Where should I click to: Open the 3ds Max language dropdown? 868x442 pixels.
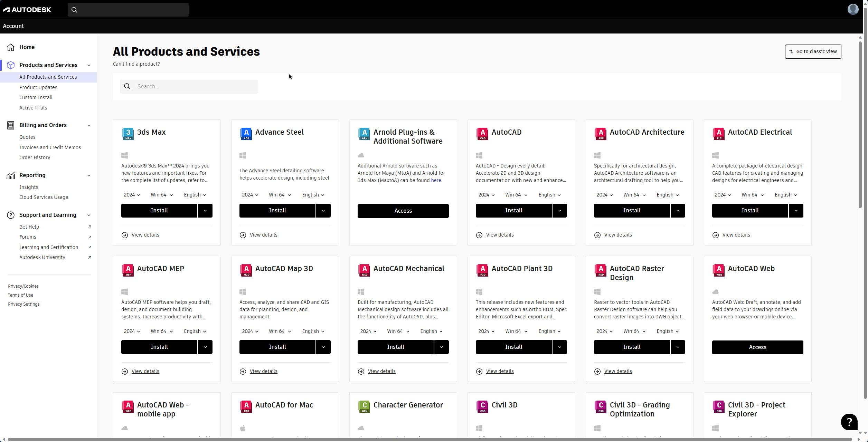(195, 195)
